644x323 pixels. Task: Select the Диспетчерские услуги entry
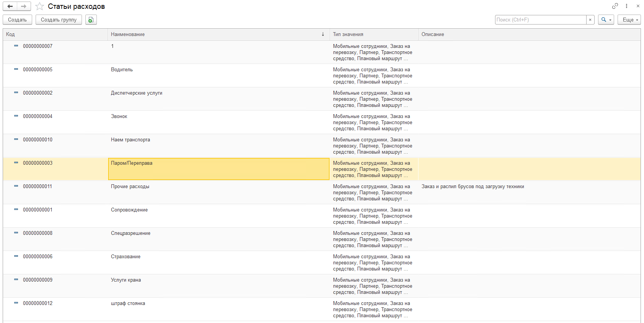pos(137,93)
